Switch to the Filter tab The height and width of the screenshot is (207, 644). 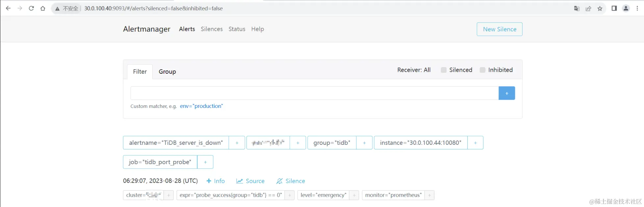140,71
